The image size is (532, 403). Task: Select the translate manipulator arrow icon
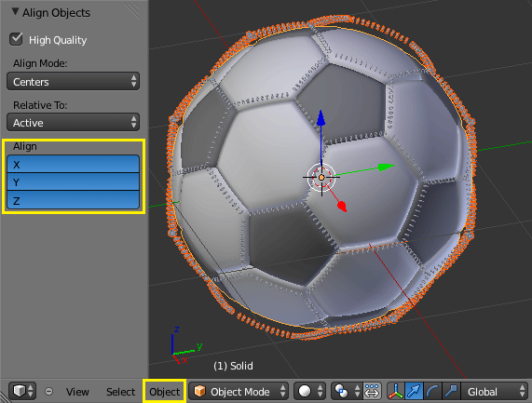(x=414, y=391)
